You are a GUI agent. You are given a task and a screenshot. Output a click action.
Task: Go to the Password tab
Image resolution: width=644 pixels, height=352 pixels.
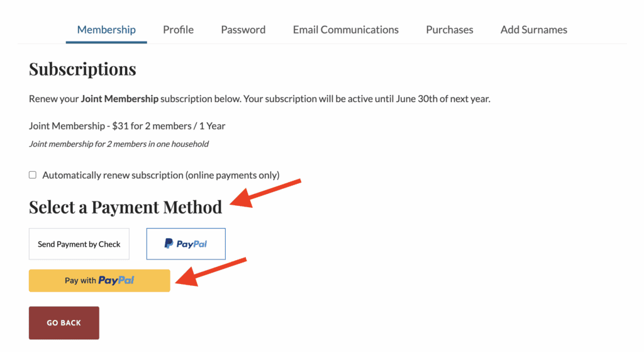click(x=243, y=30)
